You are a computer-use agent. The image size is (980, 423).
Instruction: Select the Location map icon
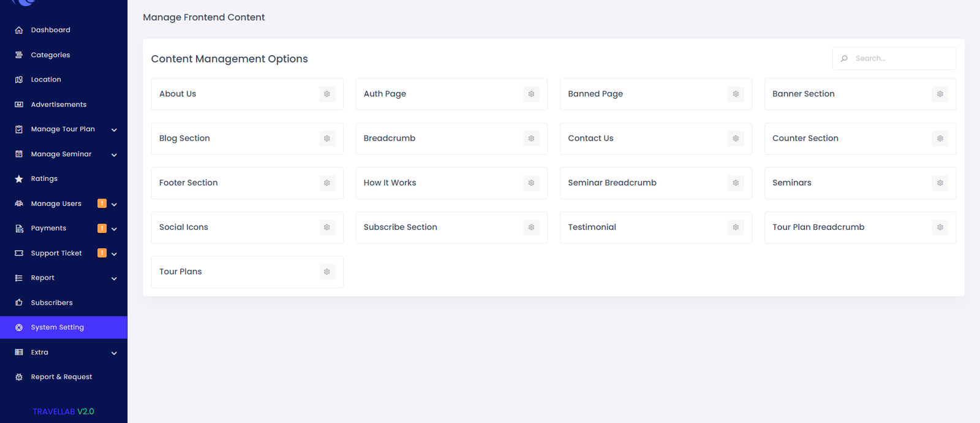19,80
